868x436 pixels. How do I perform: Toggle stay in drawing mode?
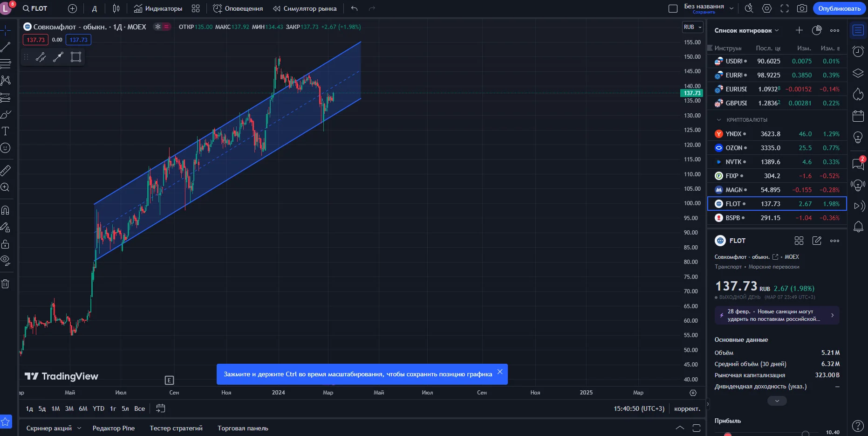click(6, 227)
